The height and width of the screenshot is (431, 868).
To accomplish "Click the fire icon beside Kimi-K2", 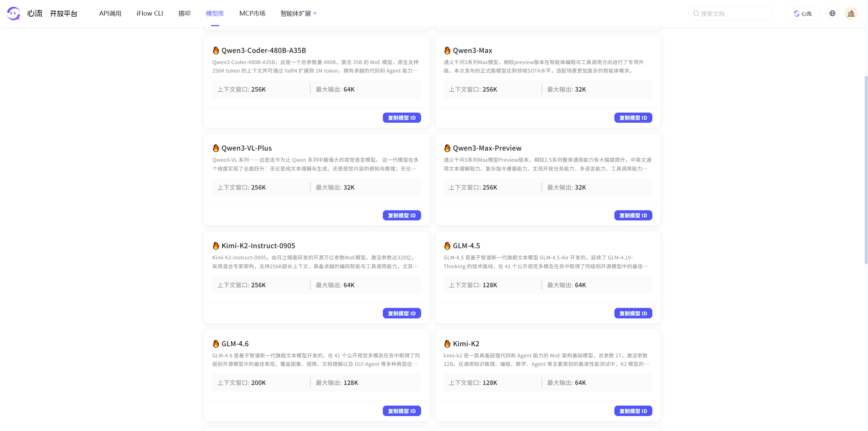I will click(x=447, y=344).
